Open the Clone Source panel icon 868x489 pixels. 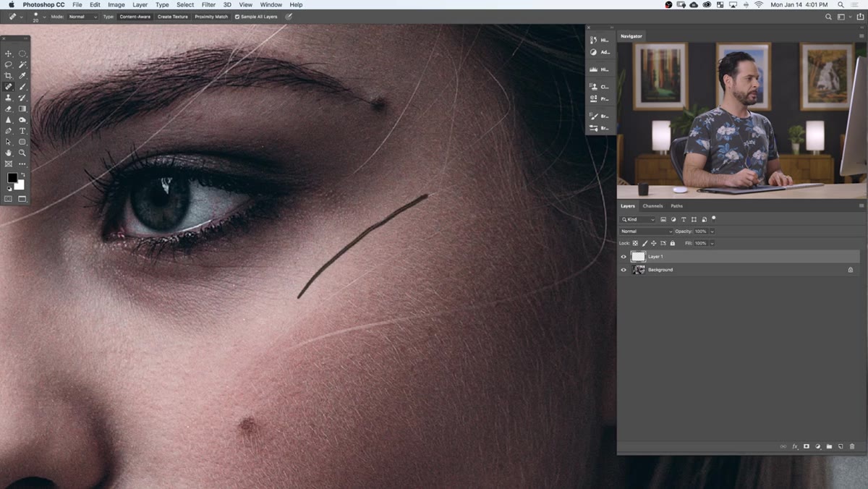(x=593, y=87)
